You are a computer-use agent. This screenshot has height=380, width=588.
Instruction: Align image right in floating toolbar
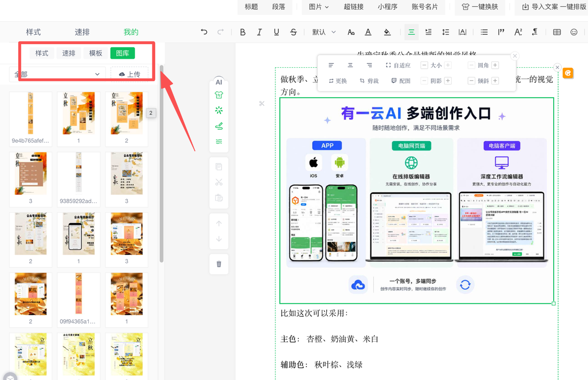click(369, 65)
